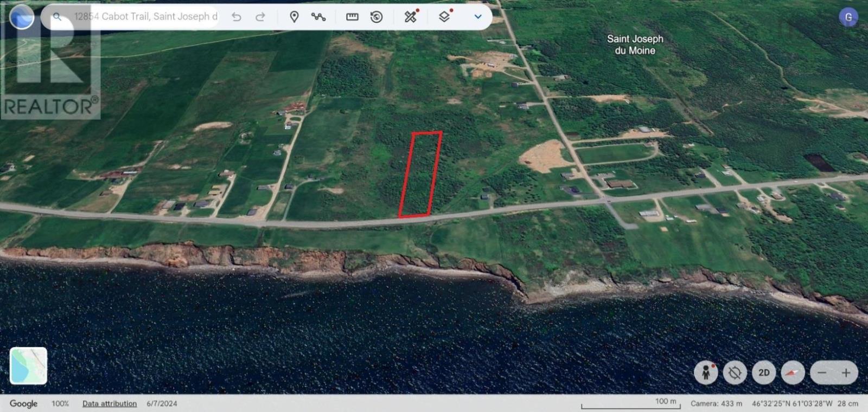This screenshot has height=412, width=868.
Task: Select the draw path or polygon tool
Action: (318, 17)
